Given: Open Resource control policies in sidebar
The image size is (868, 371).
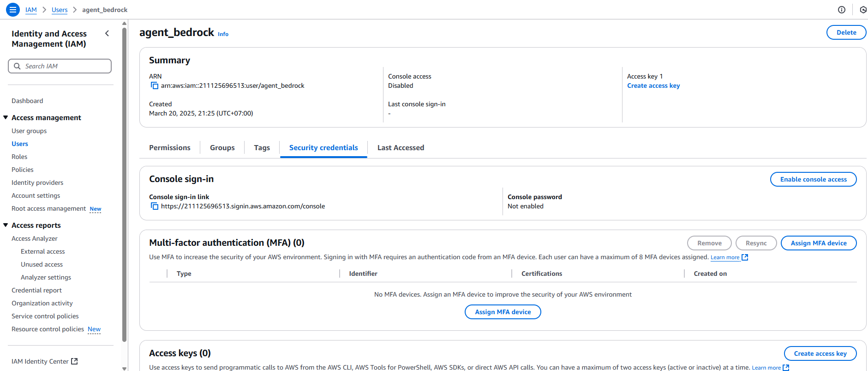Looking at the screenshot, I should [x=48, y=329].
